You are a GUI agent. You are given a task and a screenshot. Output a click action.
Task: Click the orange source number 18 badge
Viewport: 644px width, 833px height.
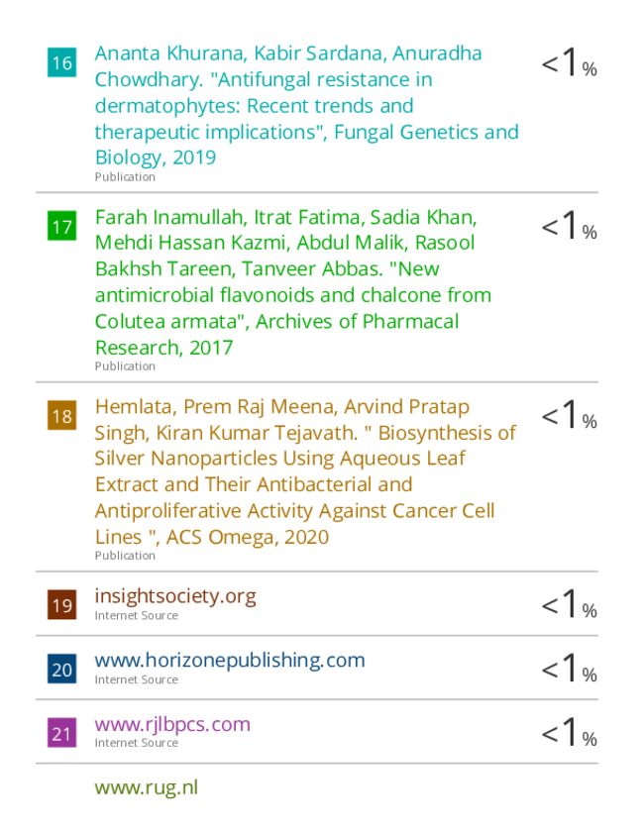point(61,415)
